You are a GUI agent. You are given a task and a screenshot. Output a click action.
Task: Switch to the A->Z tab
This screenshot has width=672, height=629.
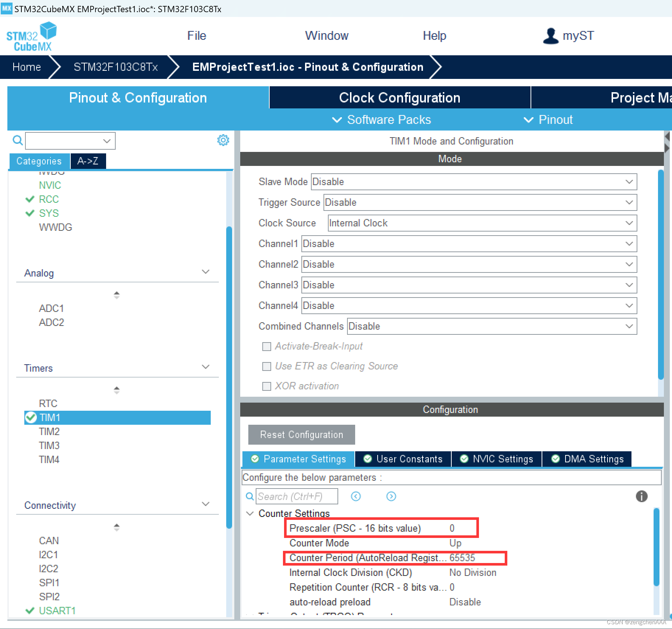pyautogui.click(x=88, y=161)
